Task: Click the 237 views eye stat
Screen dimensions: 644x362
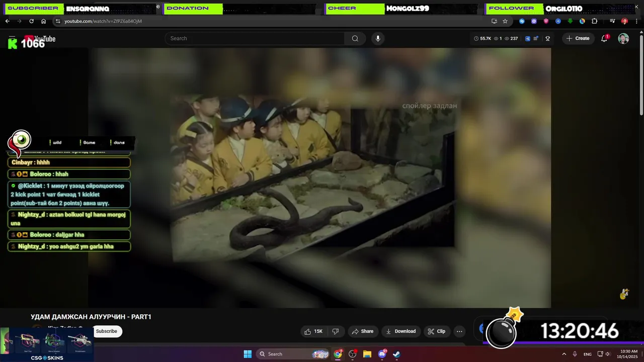Action: pos(511,38)
